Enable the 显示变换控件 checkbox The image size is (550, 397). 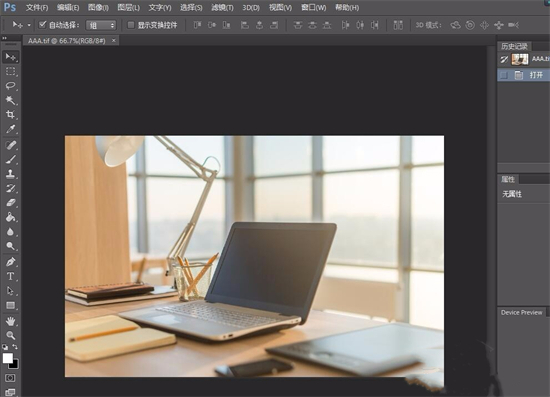(131, 25)
